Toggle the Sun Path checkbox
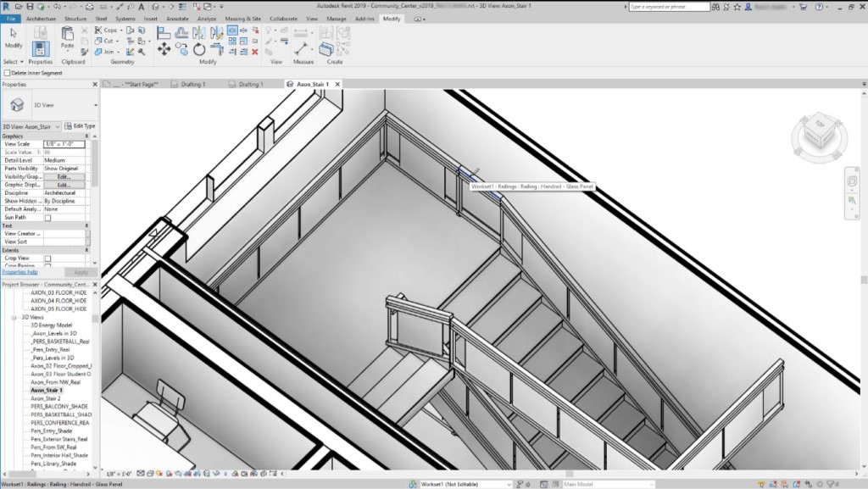Screen dimensions: 868x489 47,218
